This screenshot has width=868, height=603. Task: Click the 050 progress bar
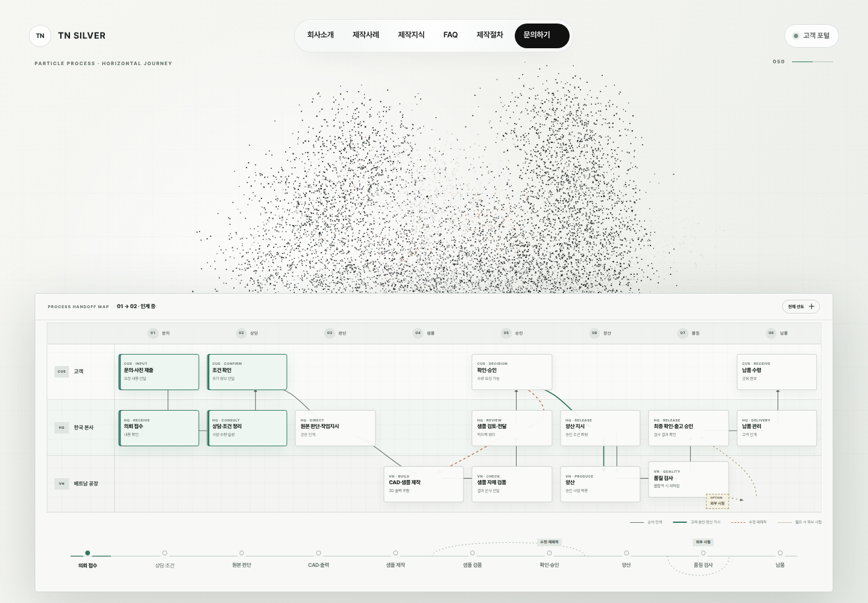tap(813, 62)
